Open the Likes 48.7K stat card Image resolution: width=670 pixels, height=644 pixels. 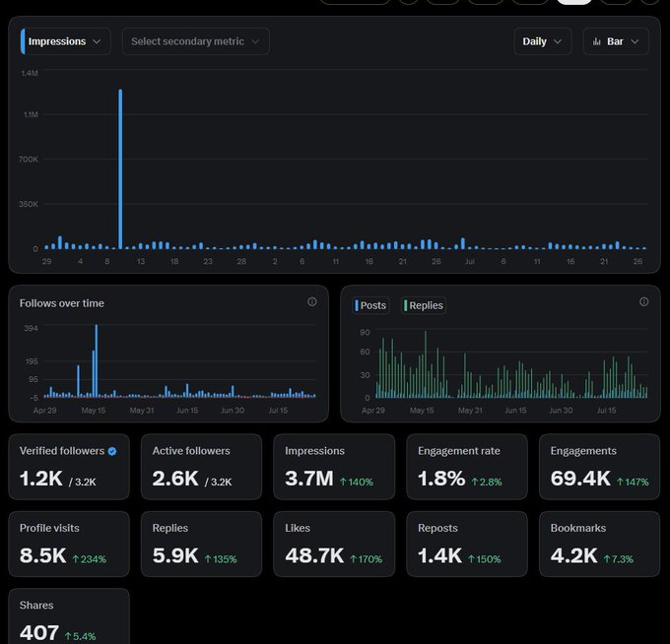[334, 545]
